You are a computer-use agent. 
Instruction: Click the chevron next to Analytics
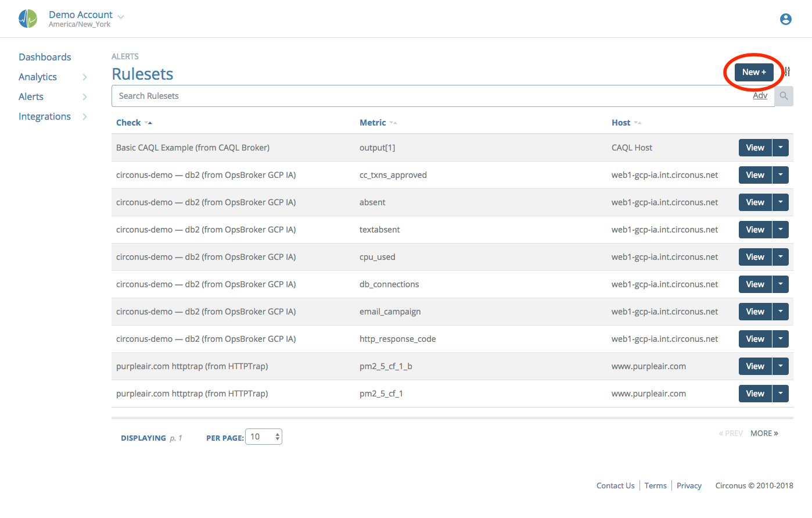[x=85, y=77]
